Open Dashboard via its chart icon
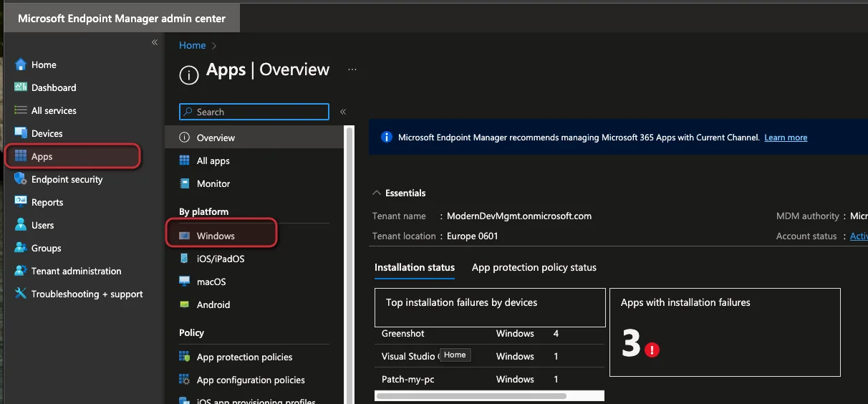The image size is (868, 404). [x=21, y=87]
